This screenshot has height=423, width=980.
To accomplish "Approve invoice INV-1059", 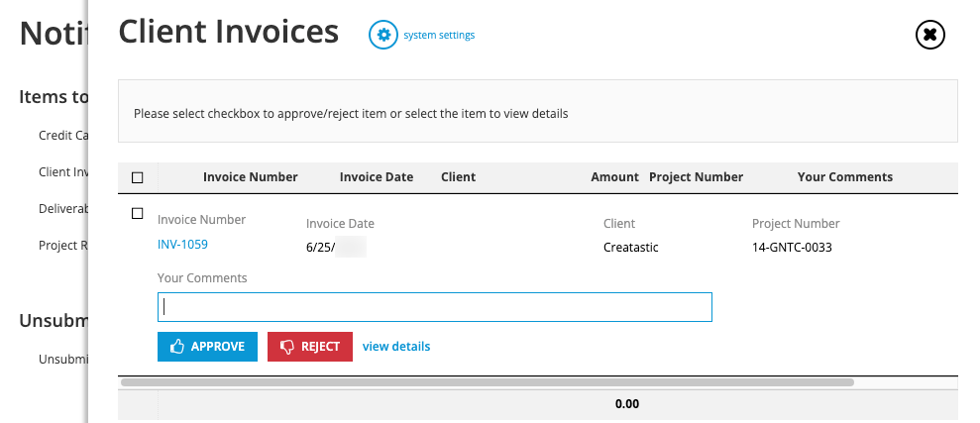I will pyautogui.click(x=207, y=347).
